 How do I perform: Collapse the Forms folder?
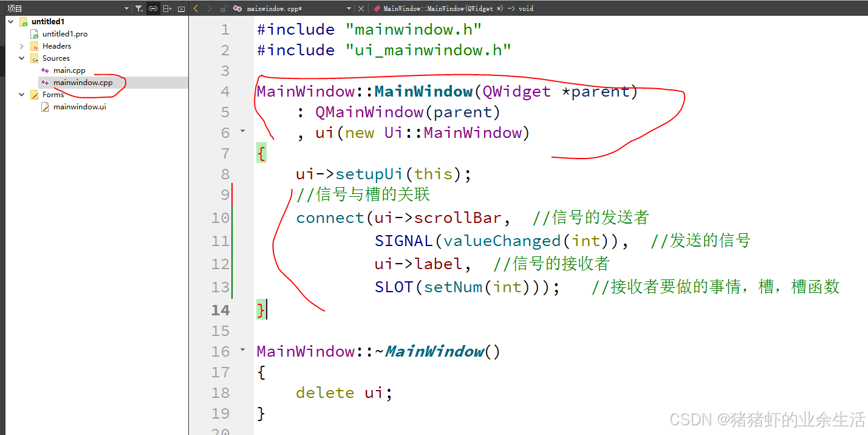22,95
